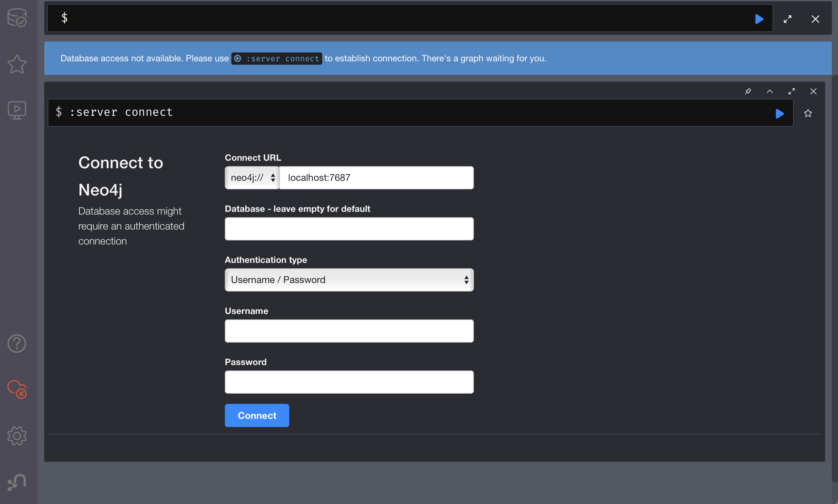
Task: Toggle fullscreen on the server connect frame
Action: click(792, 91)
